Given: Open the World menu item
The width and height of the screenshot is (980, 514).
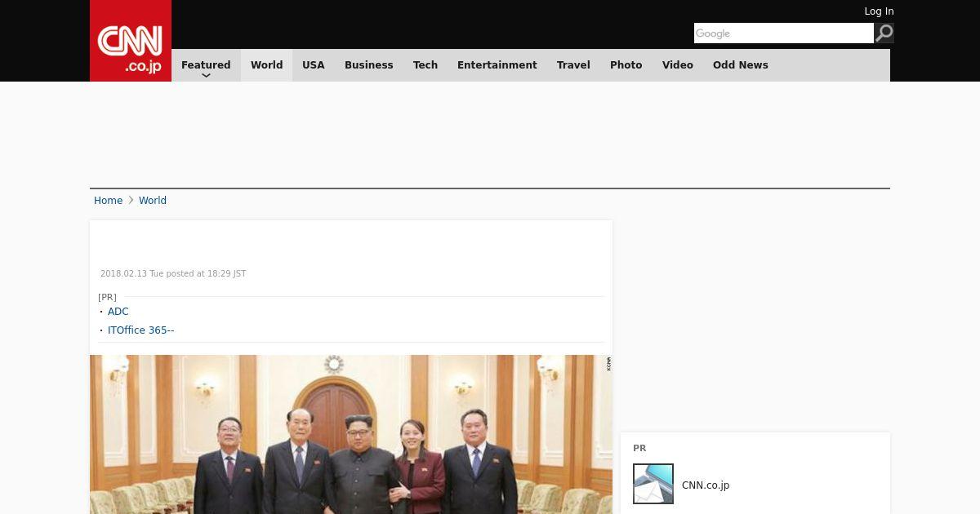Looking at the screenshot, I should (x=266, y=65).
